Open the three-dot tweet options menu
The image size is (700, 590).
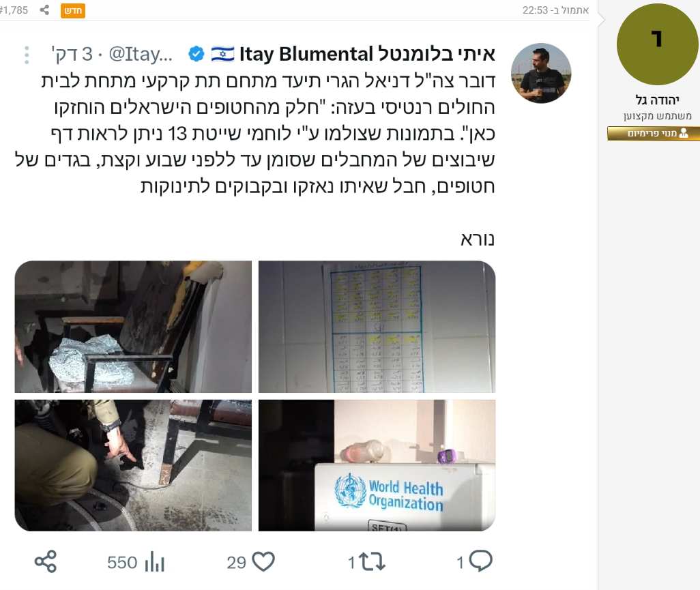pyautogui.click(x=27, y=55)
